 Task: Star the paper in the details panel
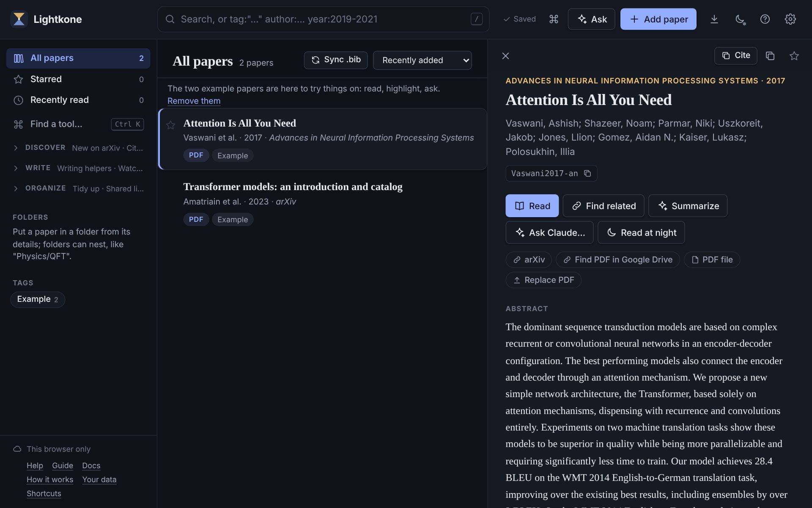coord(794,56)
